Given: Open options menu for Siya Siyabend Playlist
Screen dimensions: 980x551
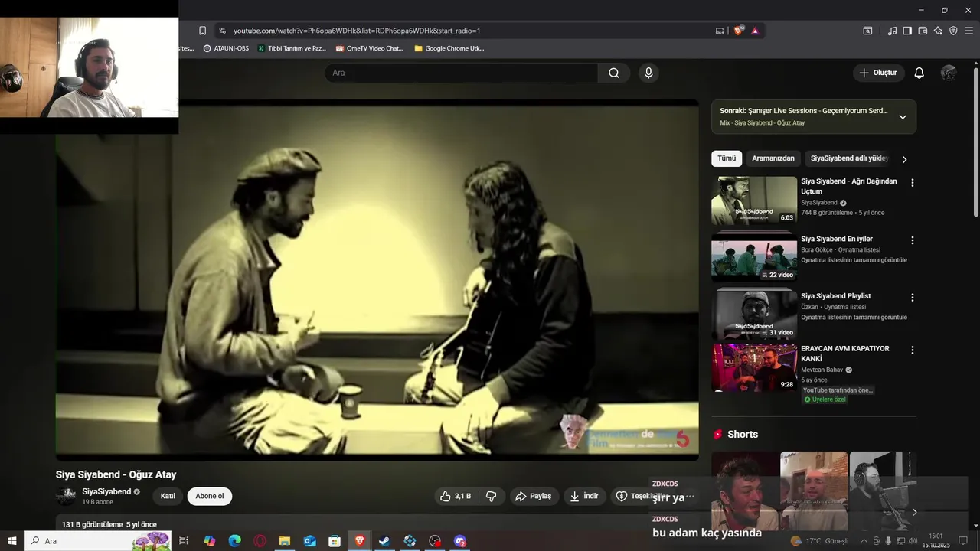Looking at the screenshot, I should (x=912, y=297).
